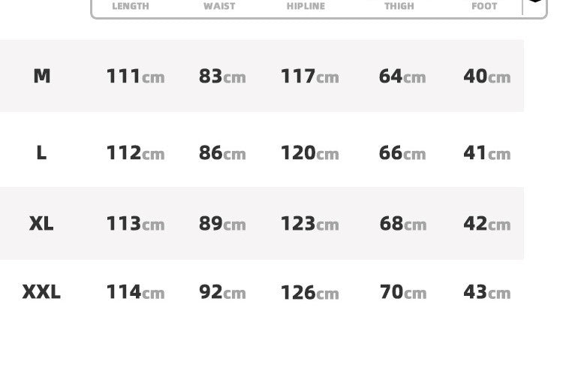
Task: Select the XL size row label
Action: (41, 224)
